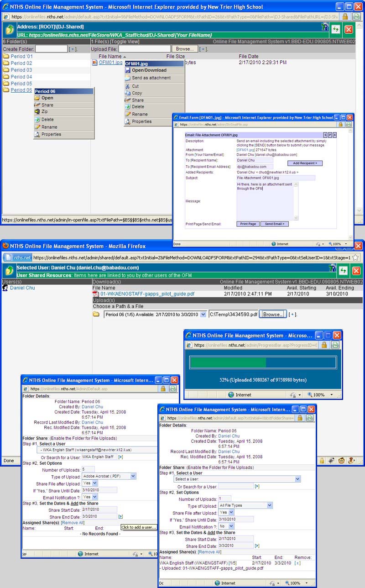Click the Send Email > button
This screenshot has width=365, height=588.
275,224
